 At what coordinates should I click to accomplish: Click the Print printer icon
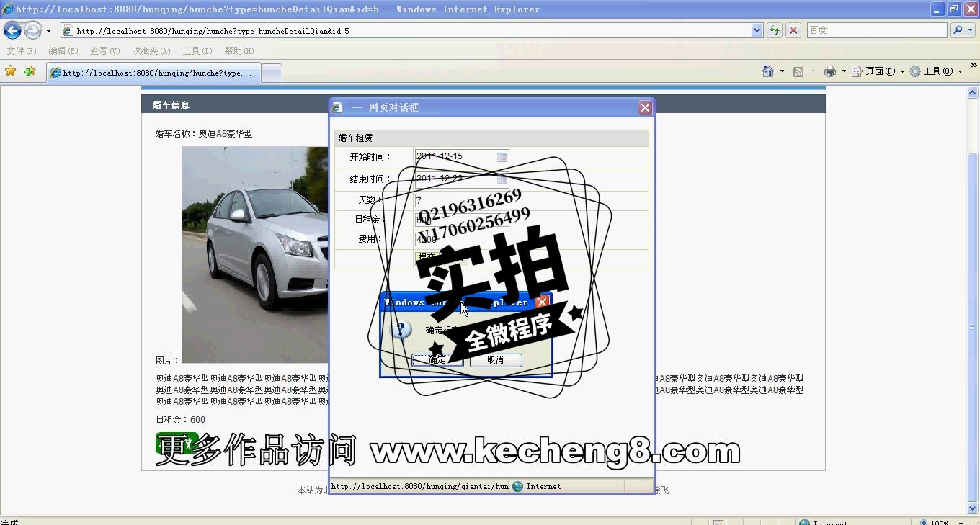click(x=829, y=71)
